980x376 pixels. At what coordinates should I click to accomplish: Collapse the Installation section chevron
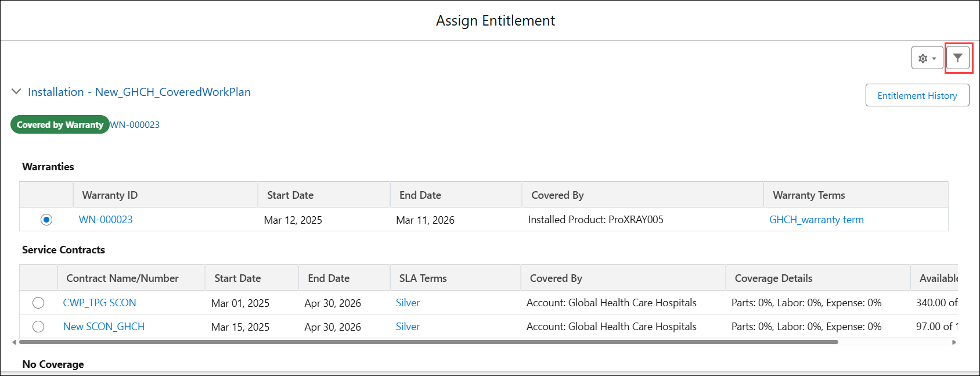(x=16, y=92)
